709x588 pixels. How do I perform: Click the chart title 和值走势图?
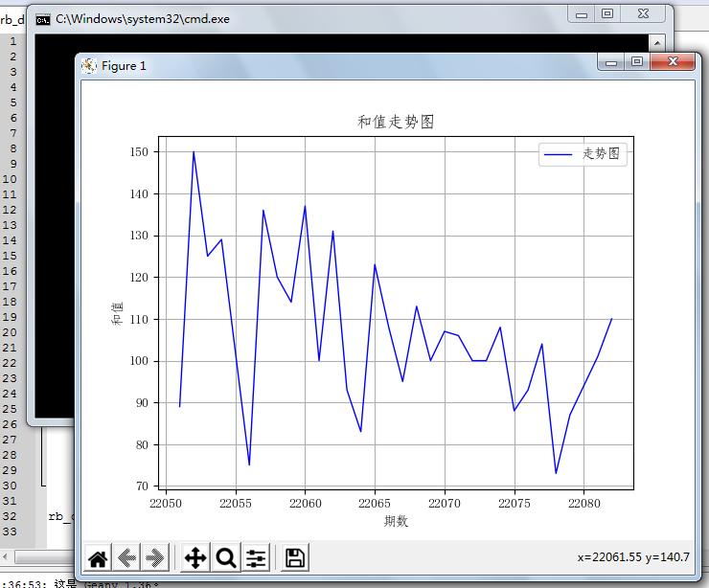click(x=396, y=122)
